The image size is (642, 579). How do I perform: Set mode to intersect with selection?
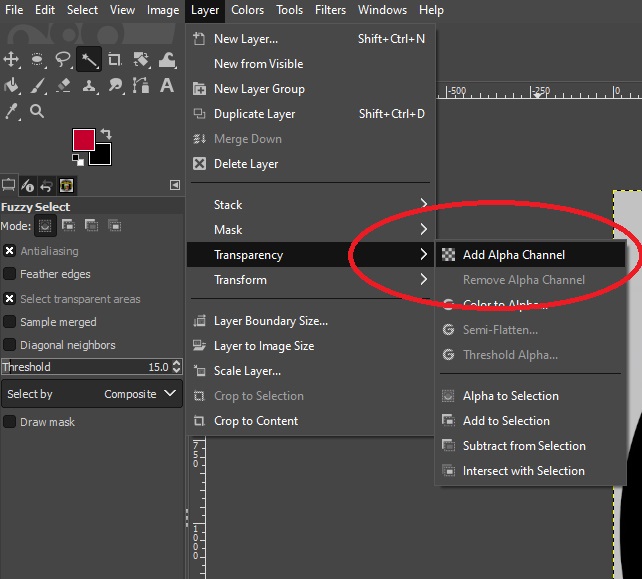(x=115, y=225)
